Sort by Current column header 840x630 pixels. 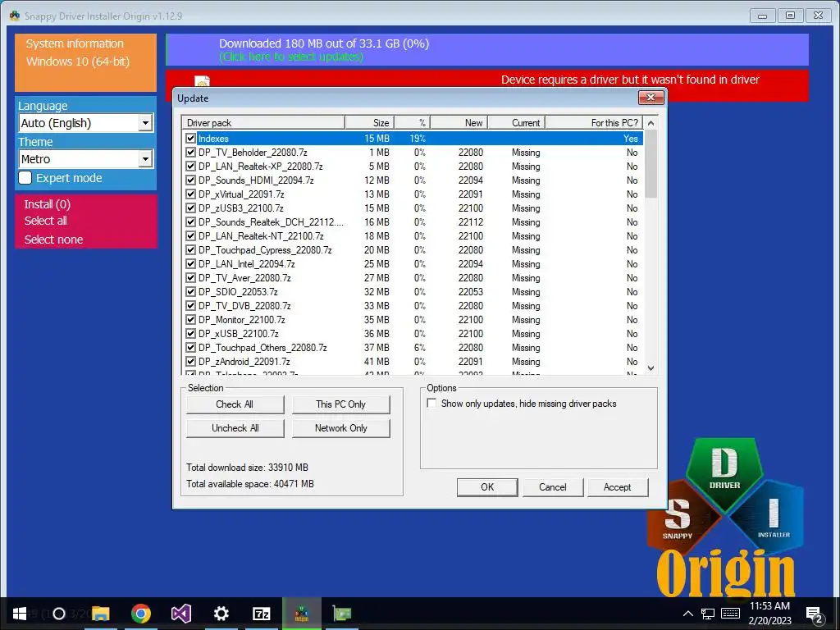point(517,123)
